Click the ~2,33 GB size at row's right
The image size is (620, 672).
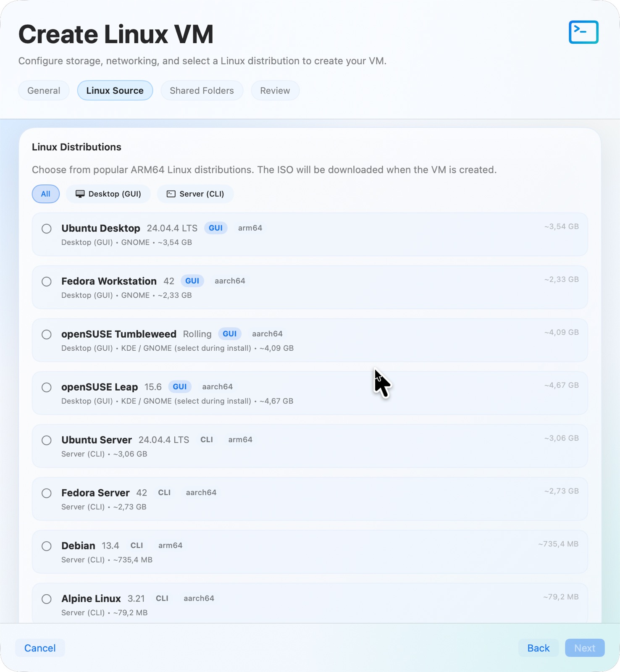tap(561, 279)
